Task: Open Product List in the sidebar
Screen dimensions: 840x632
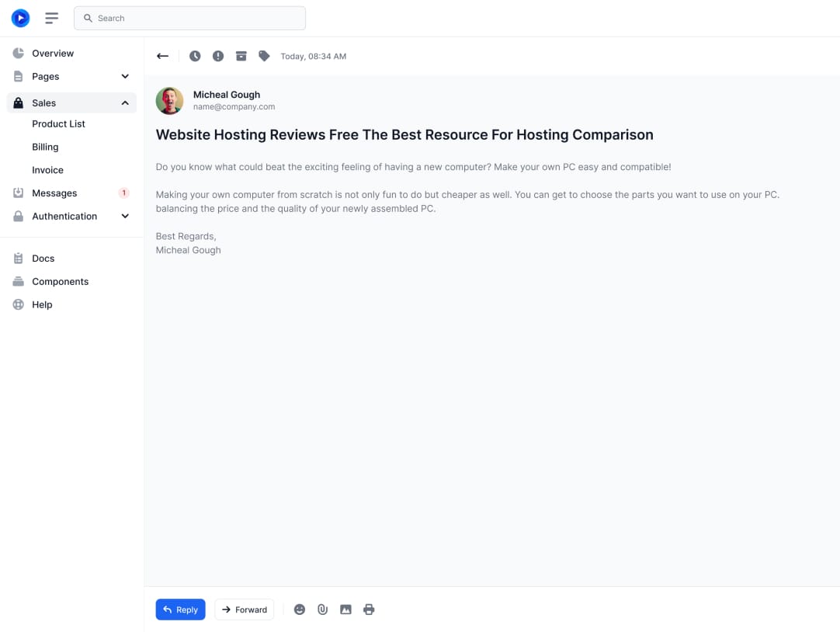Action: point(58,124)
